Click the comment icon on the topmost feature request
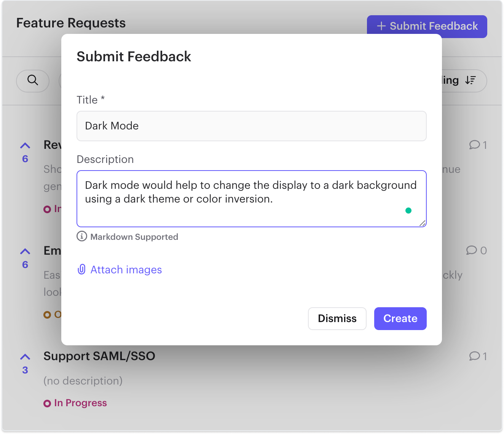 pos(474,145)
